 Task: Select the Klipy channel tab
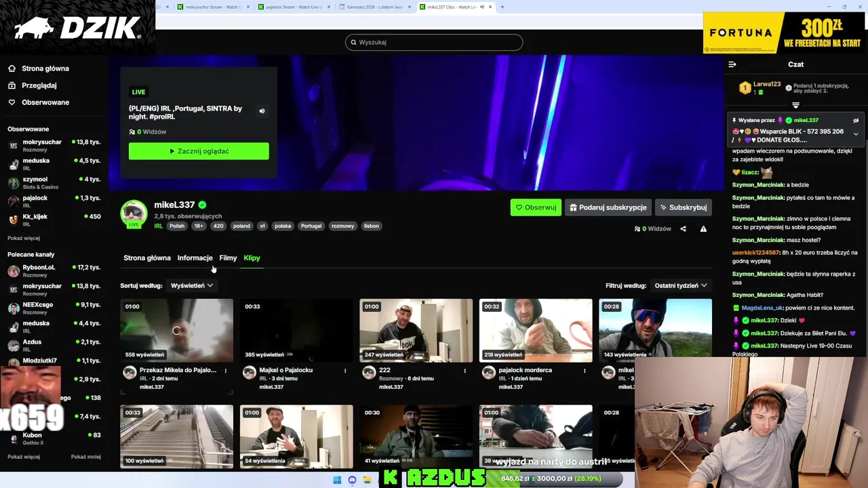[x=252, y=258]
